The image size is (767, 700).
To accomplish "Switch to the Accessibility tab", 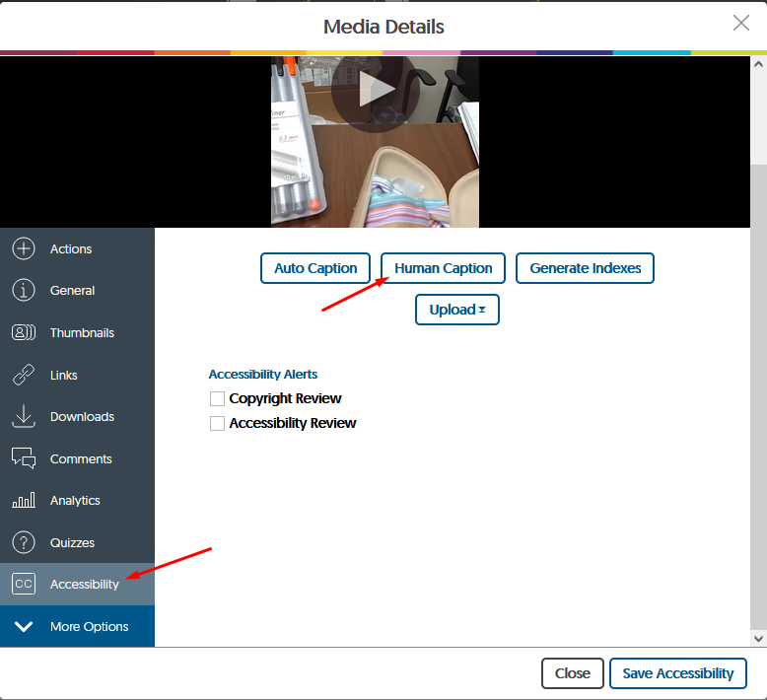I will (77, 585).
